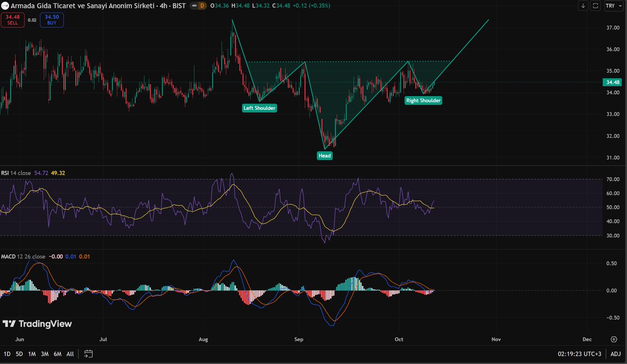Click the +0.12 (+0.35%) price change text

click(x=310, y=6)
